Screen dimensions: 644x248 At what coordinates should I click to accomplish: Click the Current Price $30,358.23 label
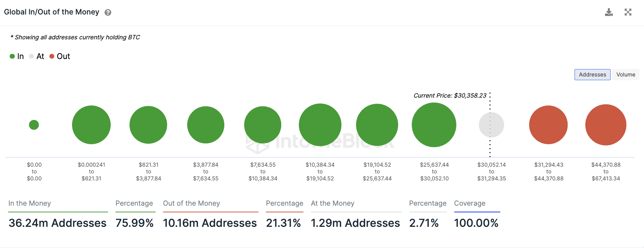coord(450,96)
